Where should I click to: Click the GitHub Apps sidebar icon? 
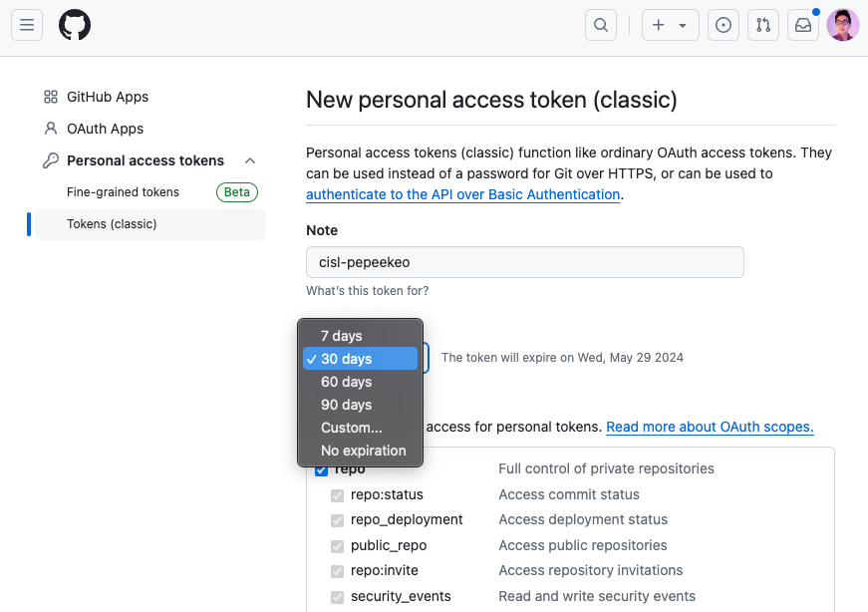pos(51,97)
